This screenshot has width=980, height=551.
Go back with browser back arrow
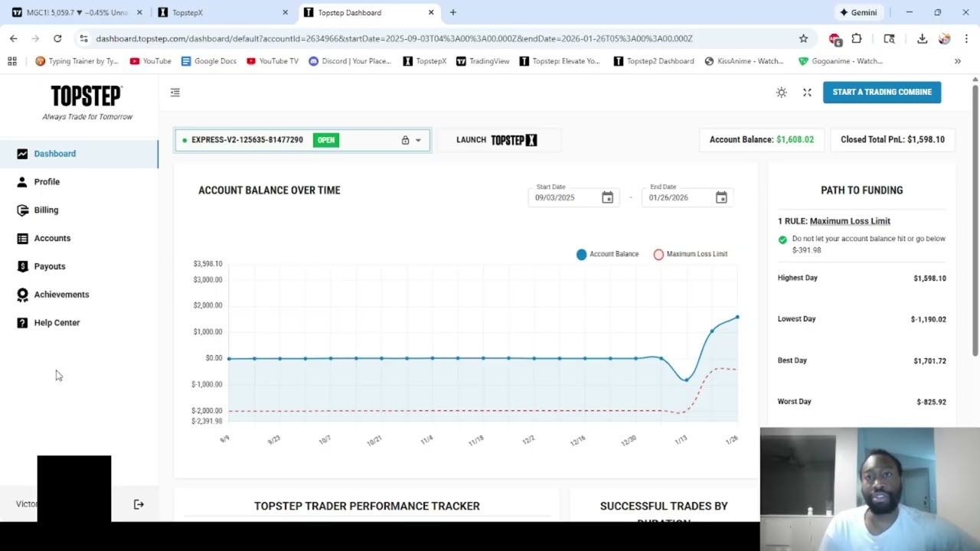(13, 38)
